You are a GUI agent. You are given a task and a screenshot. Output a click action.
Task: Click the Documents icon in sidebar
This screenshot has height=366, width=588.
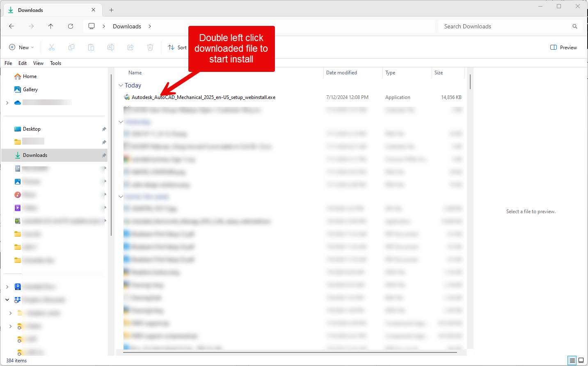pos(18,168)
